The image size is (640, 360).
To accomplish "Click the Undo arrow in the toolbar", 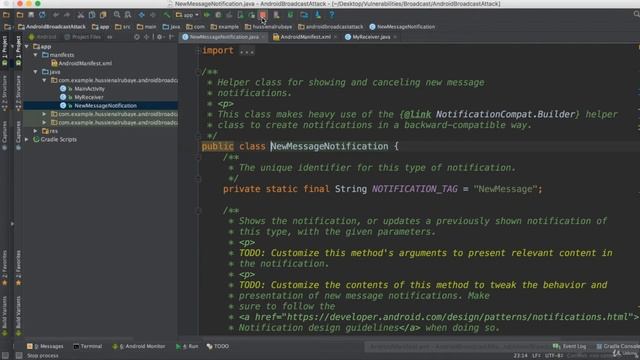I will (56, 15).
